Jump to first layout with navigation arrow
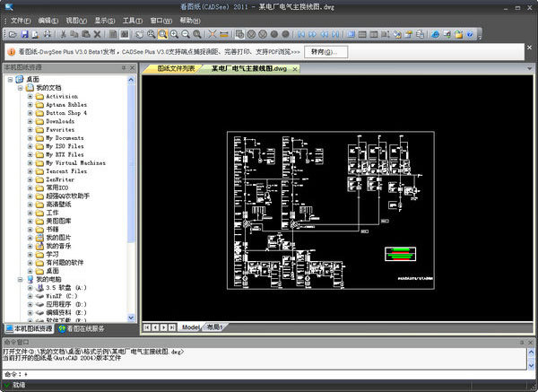The height and width of the screenshot is (392, 538). tap(146, 327)
